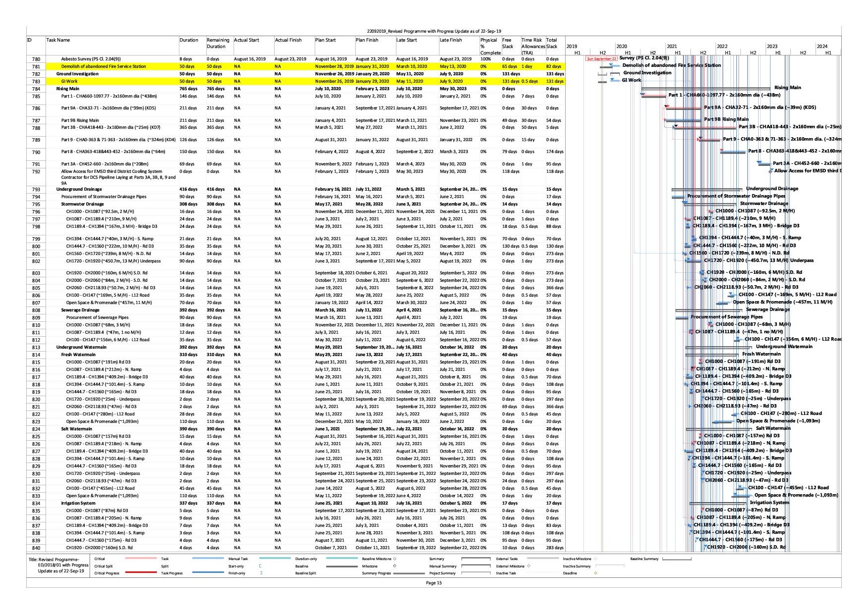
Task: Click 'Part 1 - CHA660-1097.77' Gantt bar label
Action: [724, 95]
